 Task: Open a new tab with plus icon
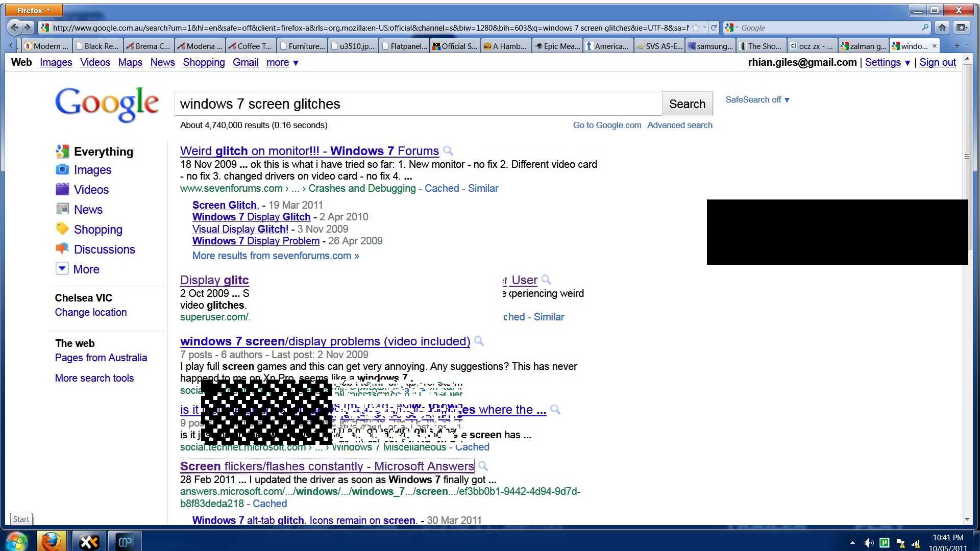point(957,46)
